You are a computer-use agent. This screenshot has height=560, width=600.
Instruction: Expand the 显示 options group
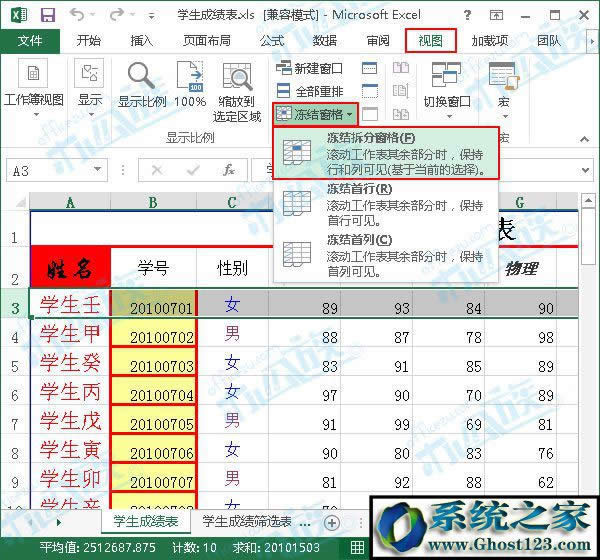pos(90,88)
